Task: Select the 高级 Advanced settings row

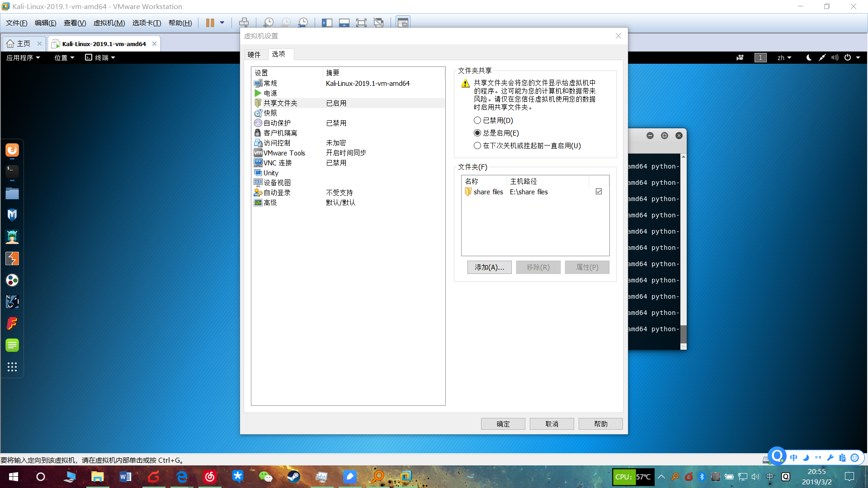Action: point(348,202)
